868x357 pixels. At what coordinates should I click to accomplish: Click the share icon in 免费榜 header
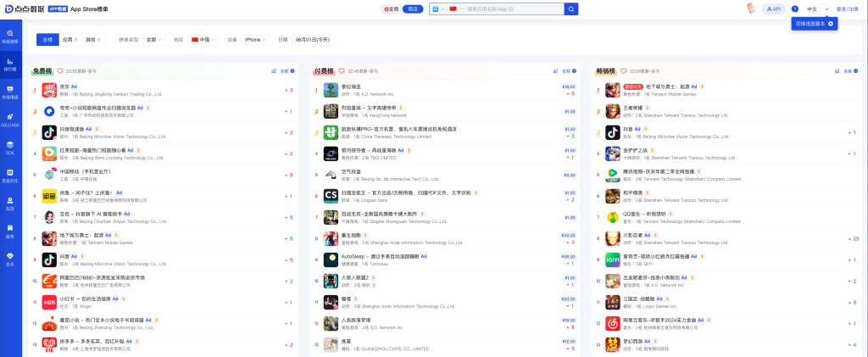point(274,71)
